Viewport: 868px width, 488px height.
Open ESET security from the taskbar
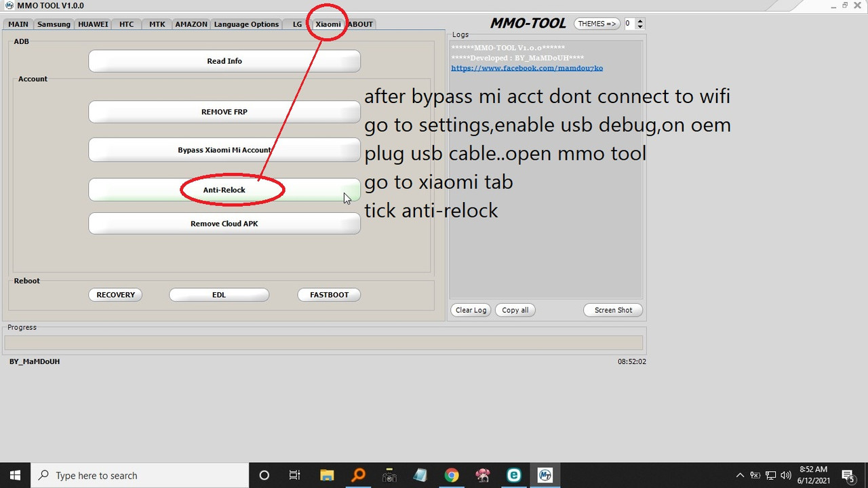point(513,475)
